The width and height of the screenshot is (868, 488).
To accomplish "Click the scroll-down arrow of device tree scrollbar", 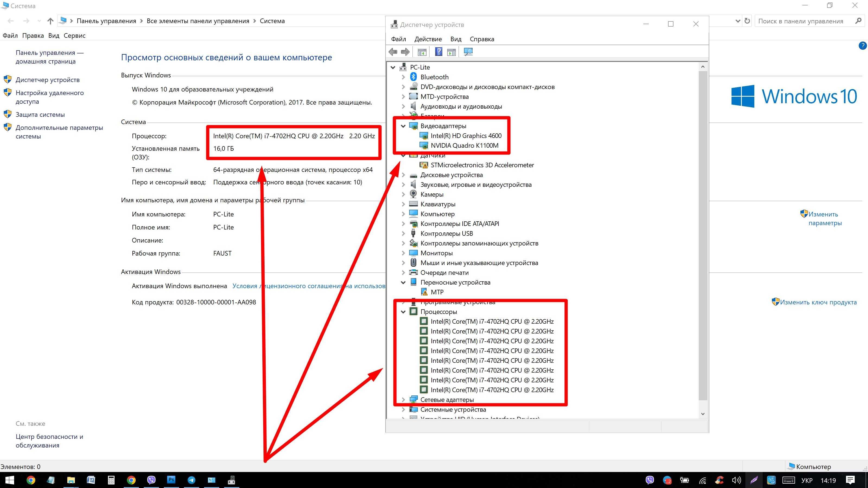I will coord(702,414).
